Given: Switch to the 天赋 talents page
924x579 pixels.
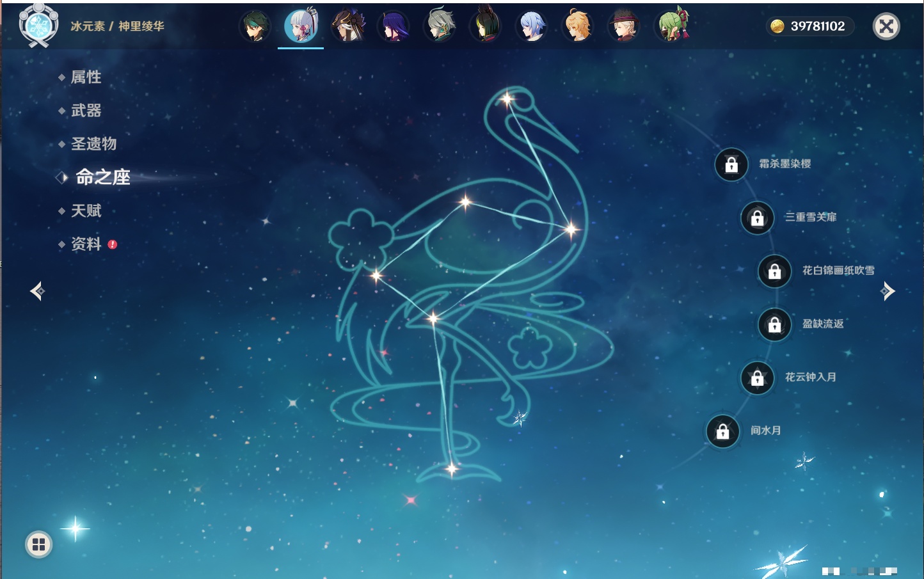Looking at the screenshot, I should [86, 210].
